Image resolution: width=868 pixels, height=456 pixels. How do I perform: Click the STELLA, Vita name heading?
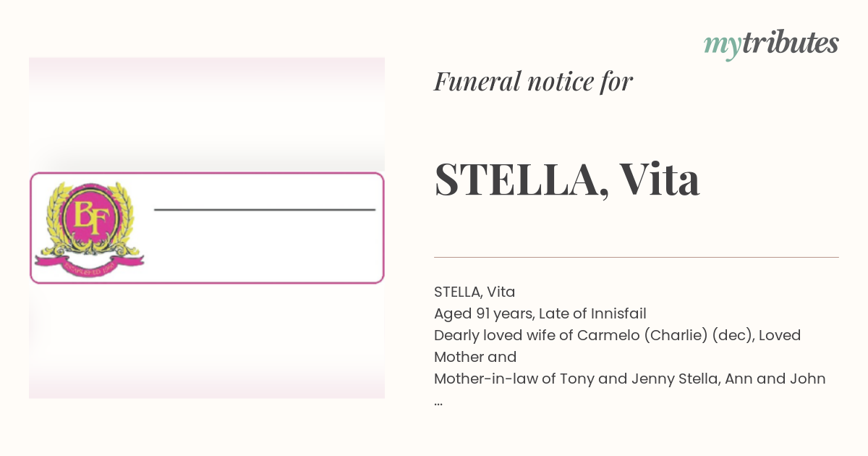pos(566,179)
